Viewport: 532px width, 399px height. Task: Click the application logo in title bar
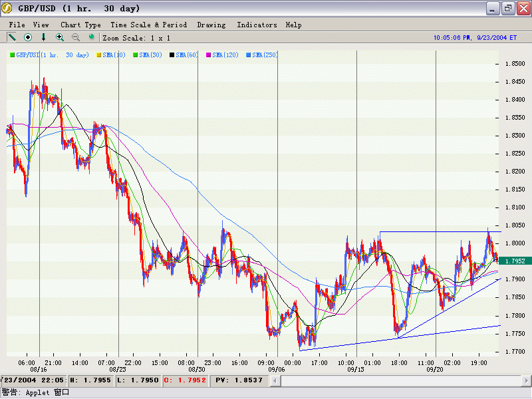coord(8,9)
